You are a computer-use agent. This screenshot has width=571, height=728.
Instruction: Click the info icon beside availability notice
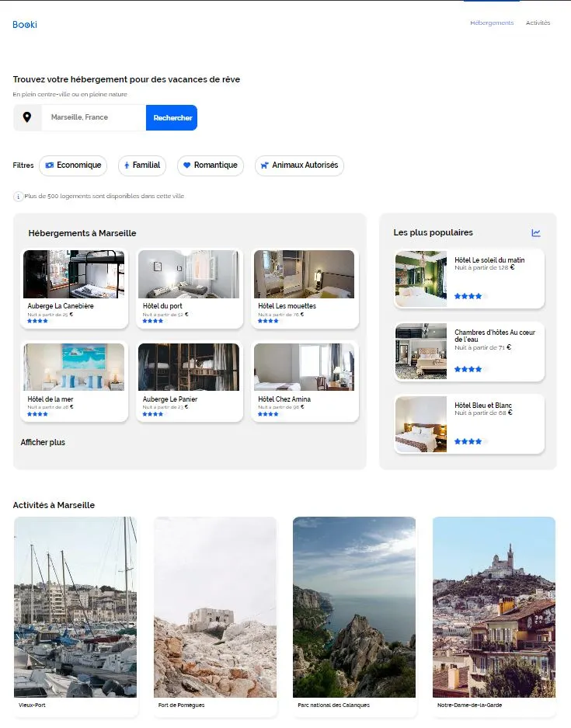pyautogui.click(x=18, y=197)
